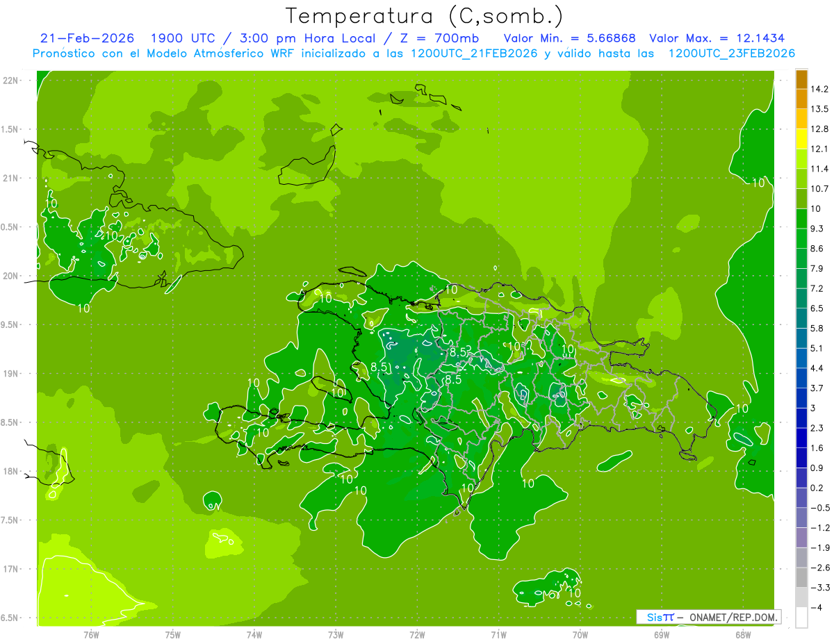Click the 76W longitude axis label
This screenshot has width=834, height=644.
coord(91,634)
